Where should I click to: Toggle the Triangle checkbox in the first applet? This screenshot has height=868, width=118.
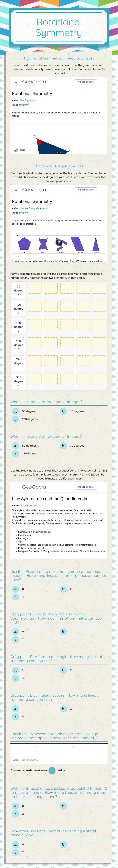(x=16, y=149)
